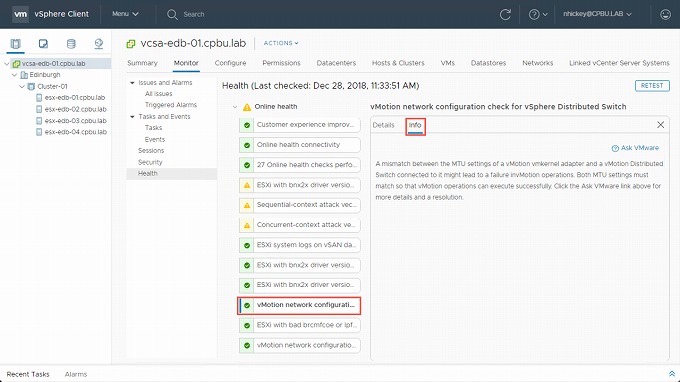Collapse the Online health group

235,107
